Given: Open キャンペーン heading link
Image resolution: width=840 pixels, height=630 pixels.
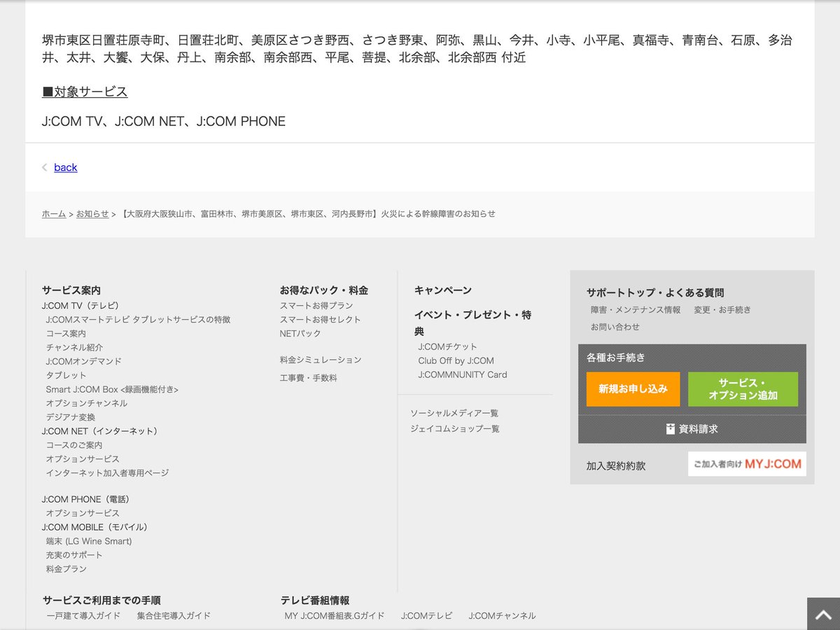Looking at the screenshot, I should tap(443, 290).
